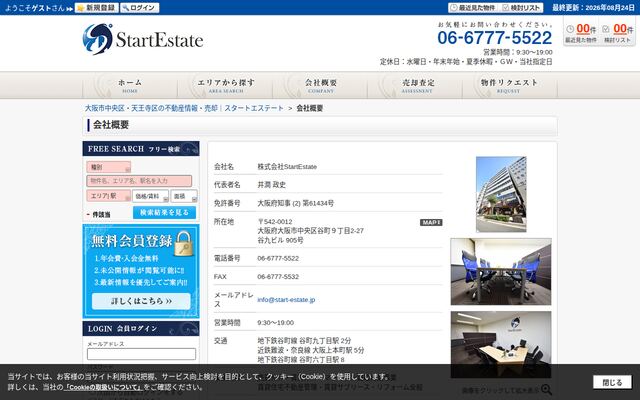Viewport: 640px width, 400px height.
Task: Click the phone number 06-6777-5522 in header
Action: [495, 38]
